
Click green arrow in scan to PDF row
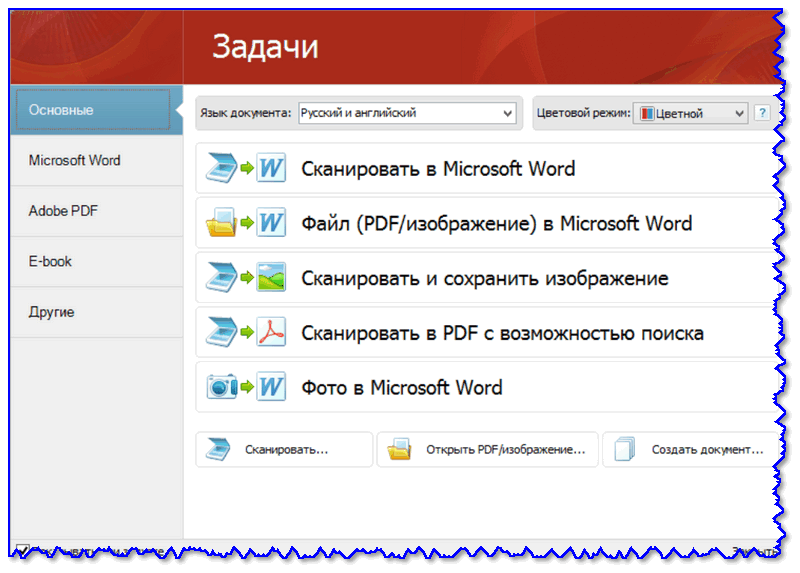pyautogui.click(x=247, y=332)
